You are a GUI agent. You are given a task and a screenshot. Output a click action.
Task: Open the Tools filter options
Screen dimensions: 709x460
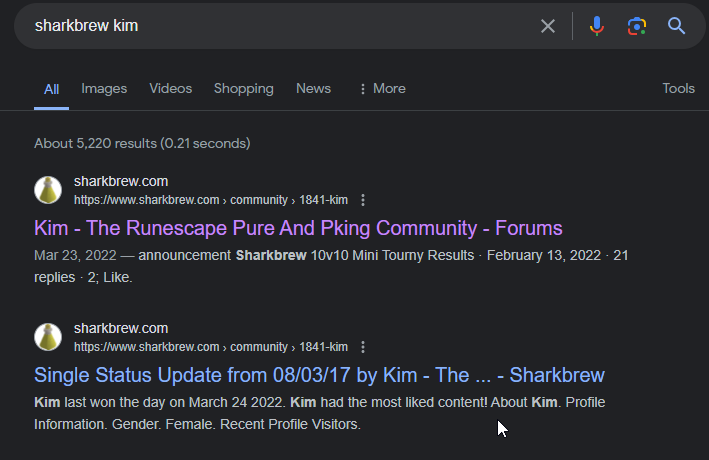[678, 88]
